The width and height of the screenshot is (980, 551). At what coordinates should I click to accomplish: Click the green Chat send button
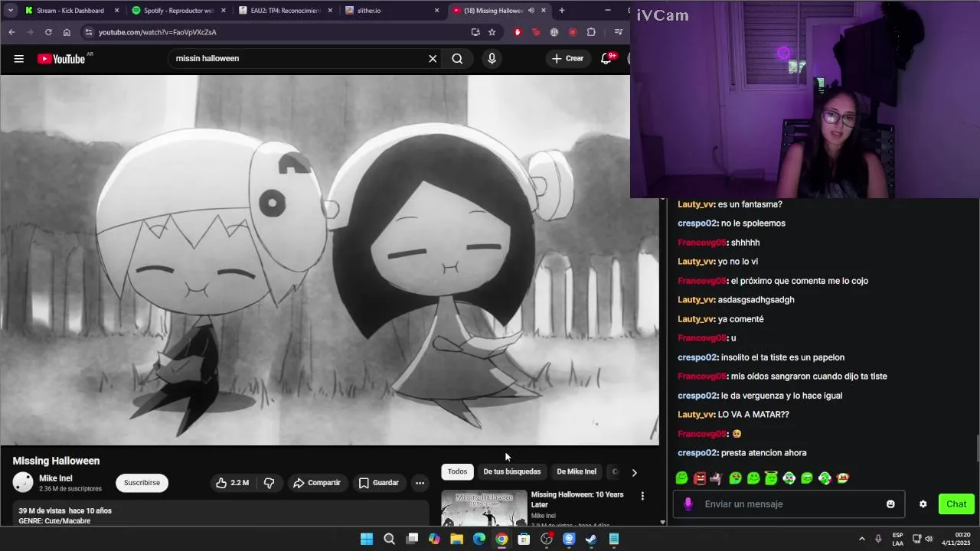pos(956,504)
